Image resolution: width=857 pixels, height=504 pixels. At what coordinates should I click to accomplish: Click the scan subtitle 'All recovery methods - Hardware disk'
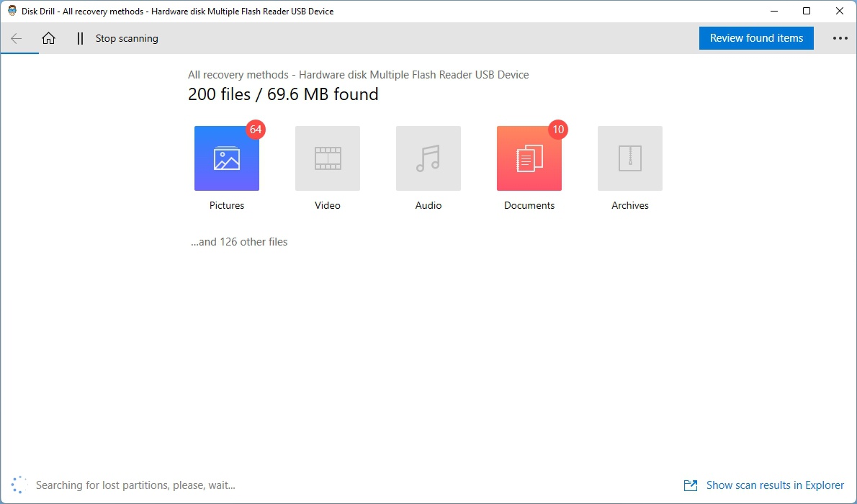coord(359,75)
